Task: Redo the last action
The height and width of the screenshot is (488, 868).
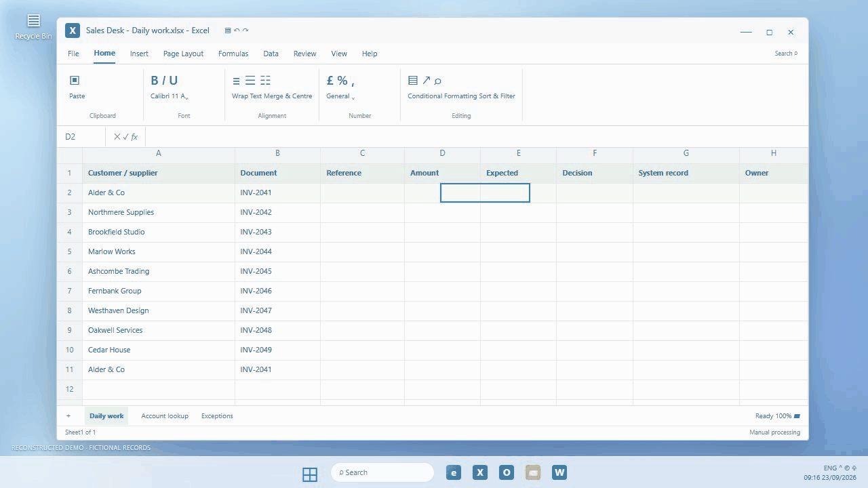Action: click(245, 30)
